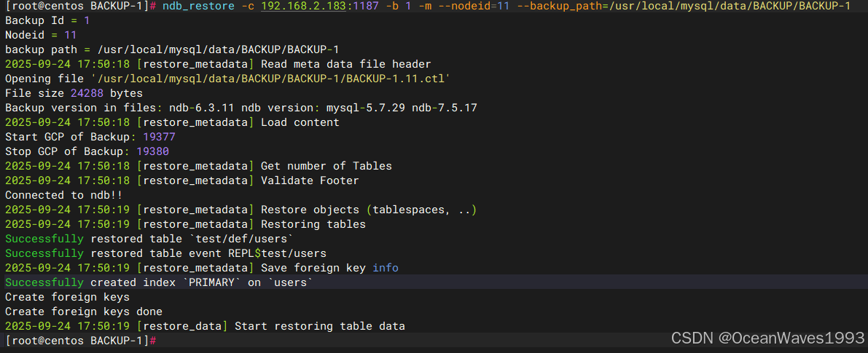Click the final shell prompt line
Image resolution: width=868 pixels, height=353 pixels.
pyautogui.click(x=81, y=341)
